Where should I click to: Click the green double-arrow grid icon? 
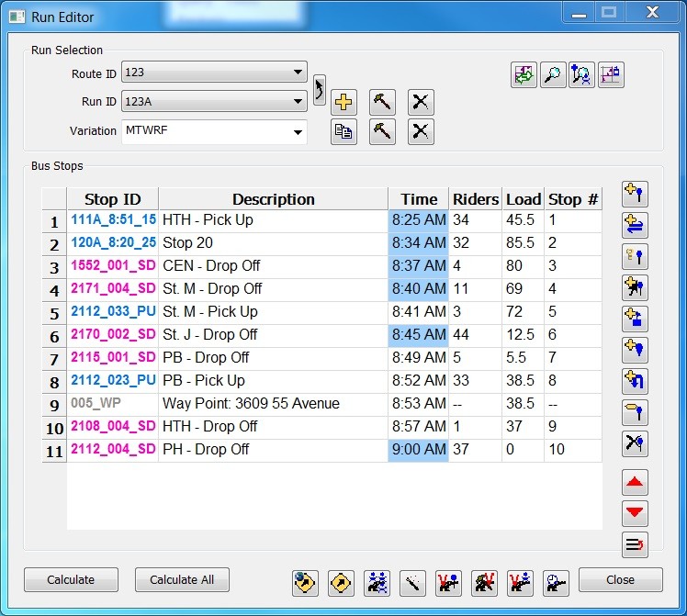pos(524,75)
